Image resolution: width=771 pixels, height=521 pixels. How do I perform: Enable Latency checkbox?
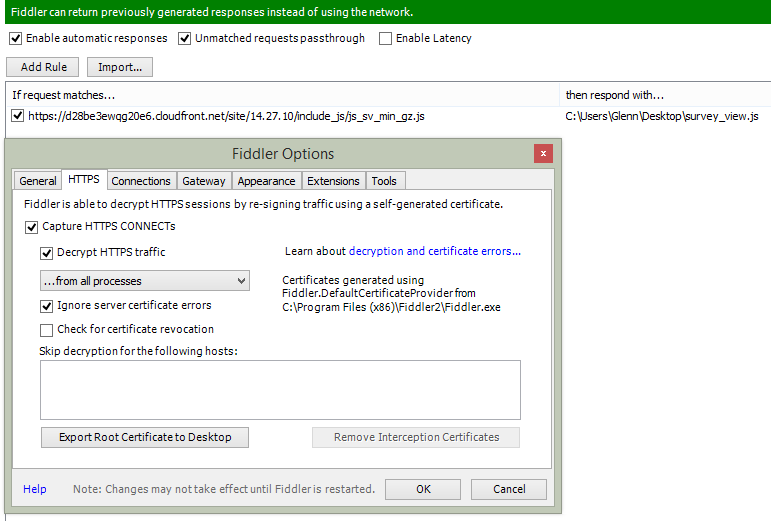pyautogui.click(x=386, y=38)
